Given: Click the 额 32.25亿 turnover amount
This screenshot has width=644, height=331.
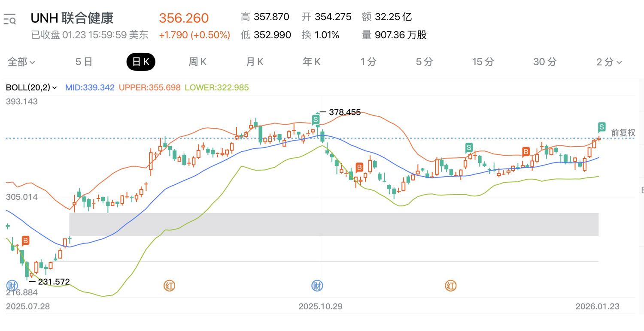Looking at the screenshot, I should (387, 17).
